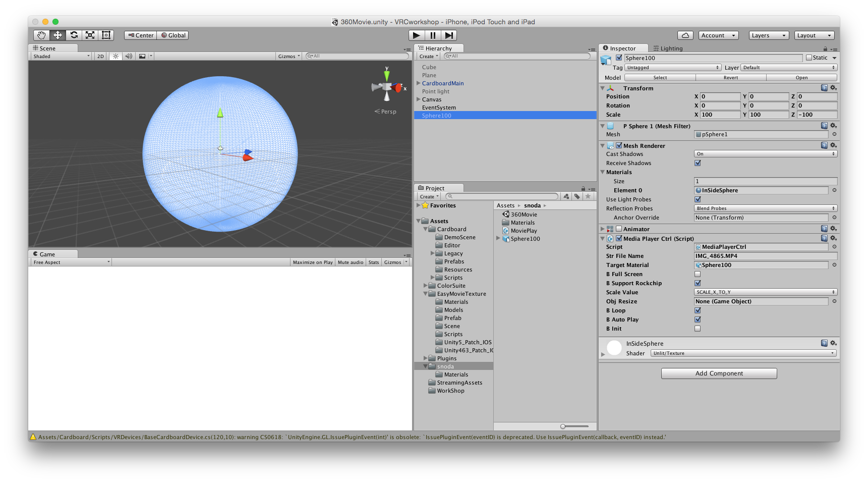The width and height of the screenshot is (868, 482).
Task: Click the Mute audio button
Action: click(x=351, y=262)
